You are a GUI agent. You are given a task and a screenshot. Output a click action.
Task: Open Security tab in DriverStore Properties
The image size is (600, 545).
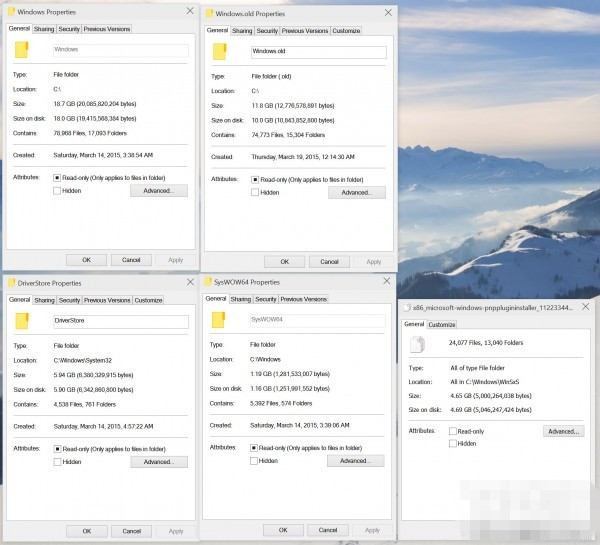tap(69, 300)
